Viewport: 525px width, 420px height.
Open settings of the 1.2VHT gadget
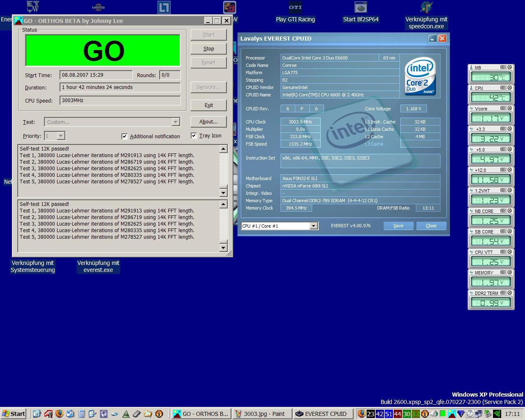click(x=503, y=190)
